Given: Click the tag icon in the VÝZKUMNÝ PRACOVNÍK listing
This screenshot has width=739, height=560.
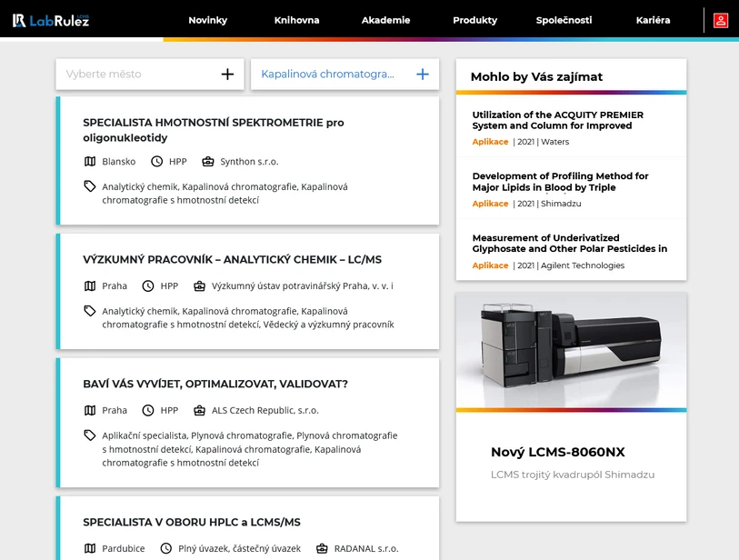Looking at the screenshot, I should [90, 311].
